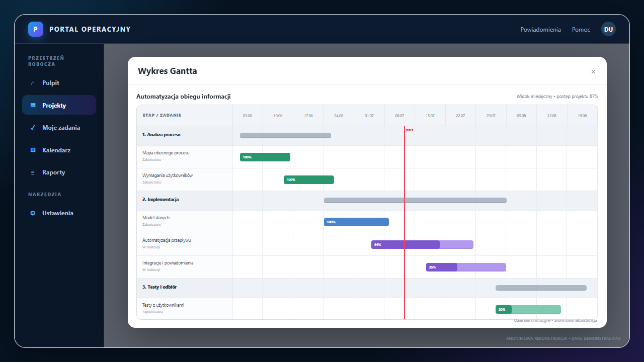
Task: Click the 17.06 date column header
Action: point(308,116)
